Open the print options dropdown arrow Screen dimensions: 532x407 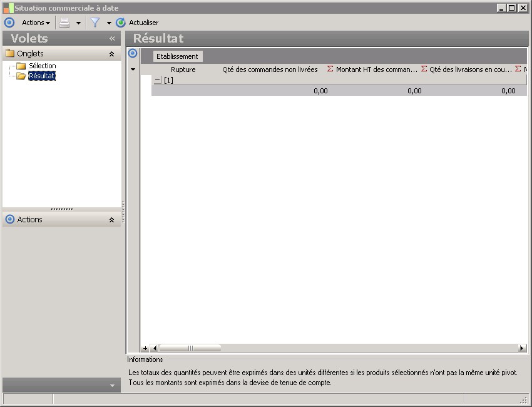coord(78,23)
